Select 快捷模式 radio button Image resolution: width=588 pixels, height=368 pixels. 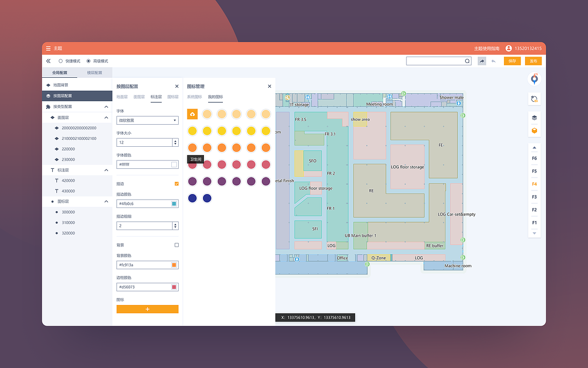(x=60, y=61)
